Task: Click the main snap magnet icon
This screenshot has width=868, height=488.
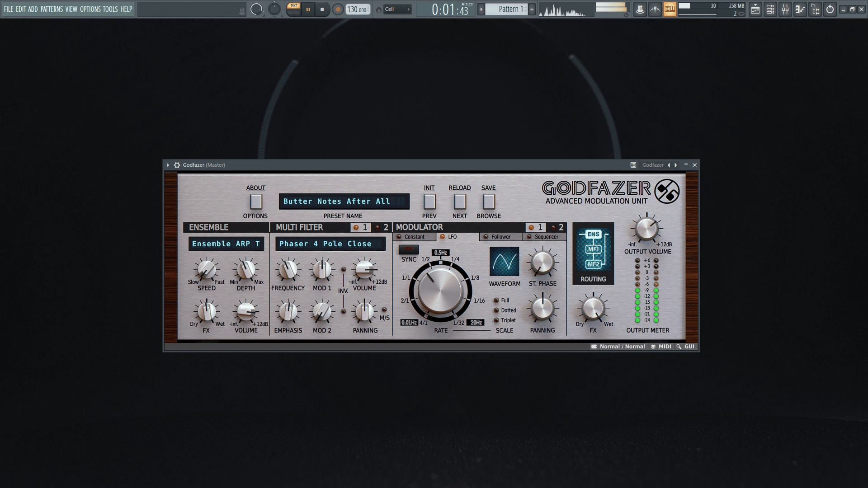Action: 378,10
